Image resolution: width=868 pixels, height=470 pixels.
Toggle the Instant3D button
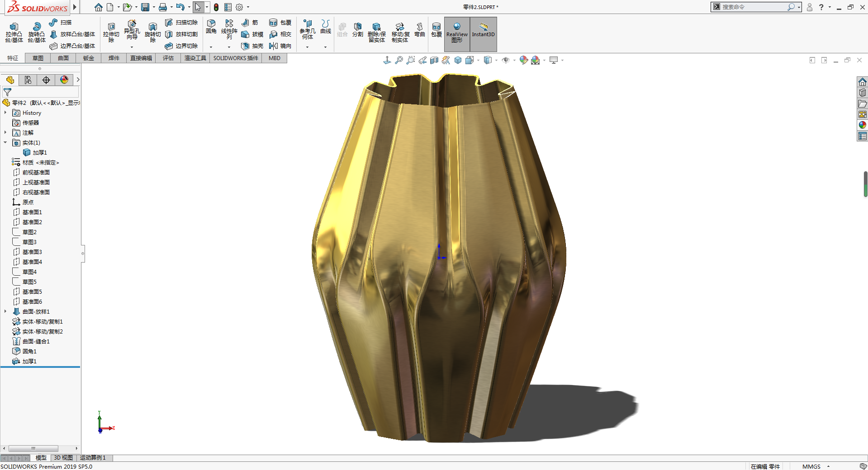pyautogui.click(x=484, y=34)
